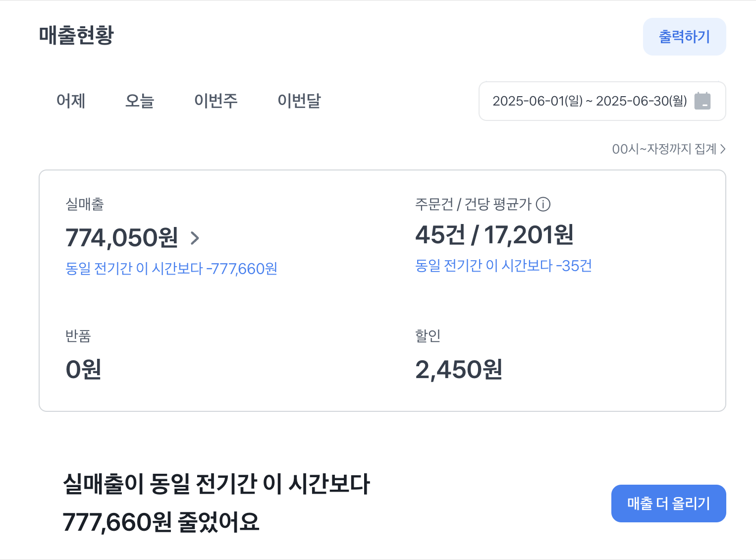The width and height of the screenshot is (756, 560).
Task: Select the 어제 period tab
Action: pyautogui.click(x=71, y=101)
